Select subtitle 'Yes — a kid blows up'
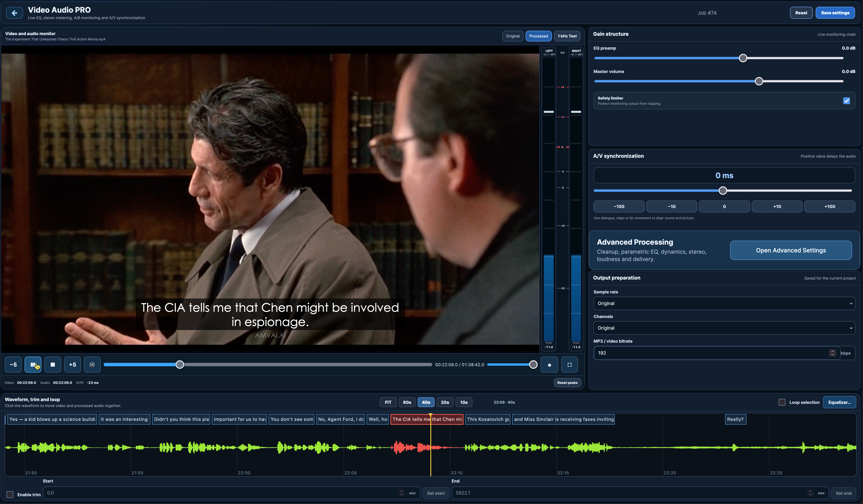Screen dimensions: 863x504 click(52, 419)
